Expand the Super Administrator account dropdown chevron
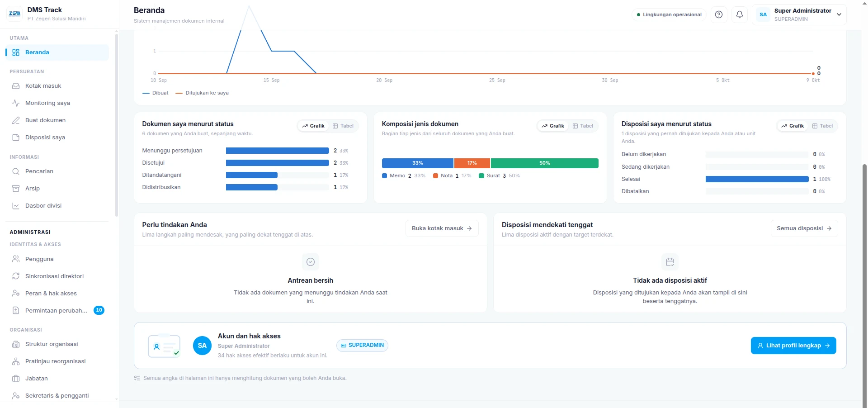The image size is (868, 408). click(x=839, y=14)
